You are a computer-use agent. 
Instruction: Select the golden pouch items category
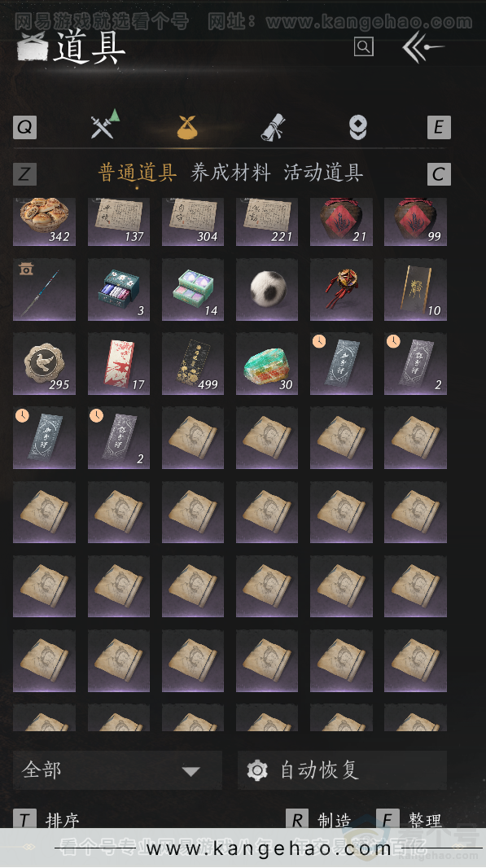[186, 127]
